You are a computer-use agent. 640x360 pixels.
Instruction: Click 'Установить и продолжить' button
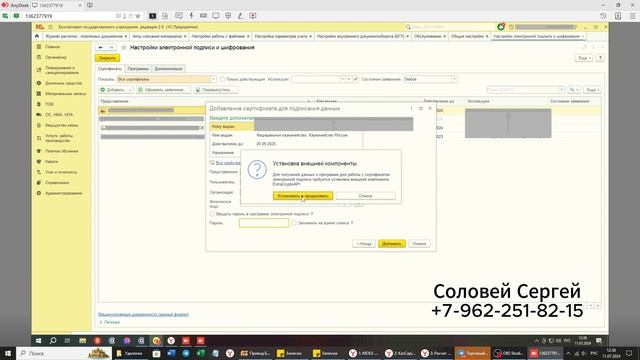303,196
